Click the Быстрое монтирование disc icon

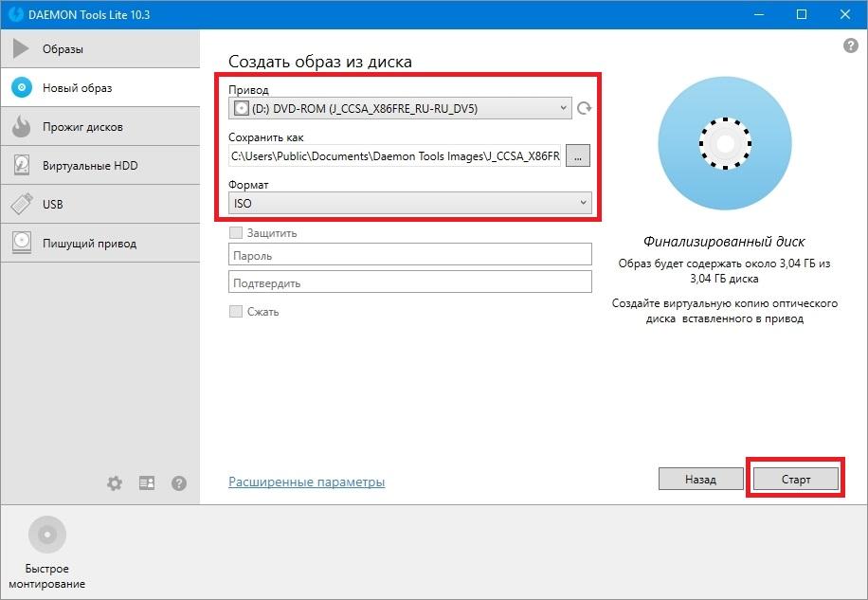point(47,536)
